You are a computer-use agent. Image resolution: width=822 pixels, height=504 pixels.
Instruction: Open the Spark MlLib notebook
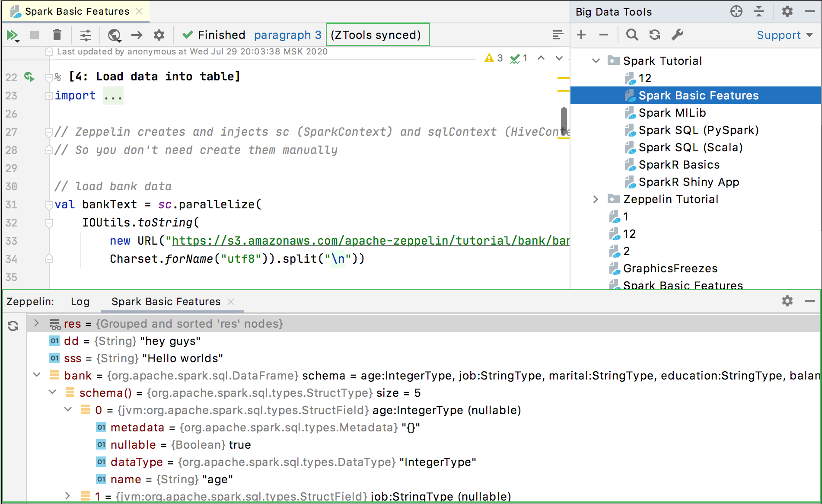672,113
